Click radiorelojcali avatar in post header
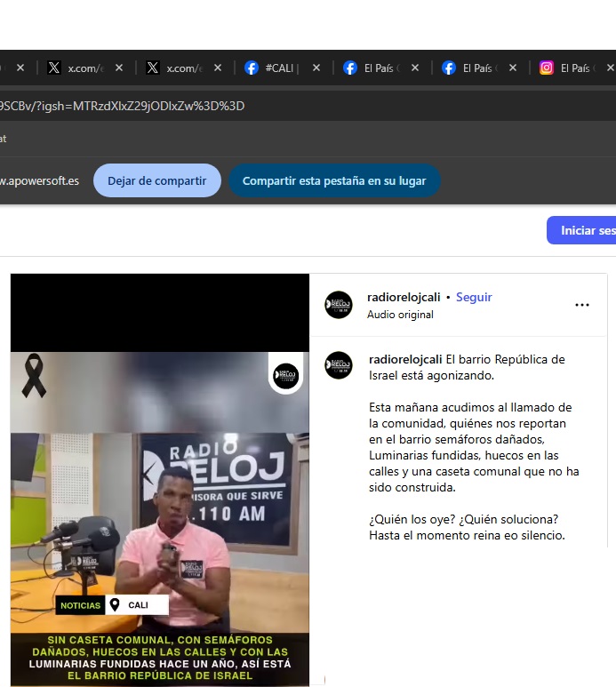 coord(339,305)
